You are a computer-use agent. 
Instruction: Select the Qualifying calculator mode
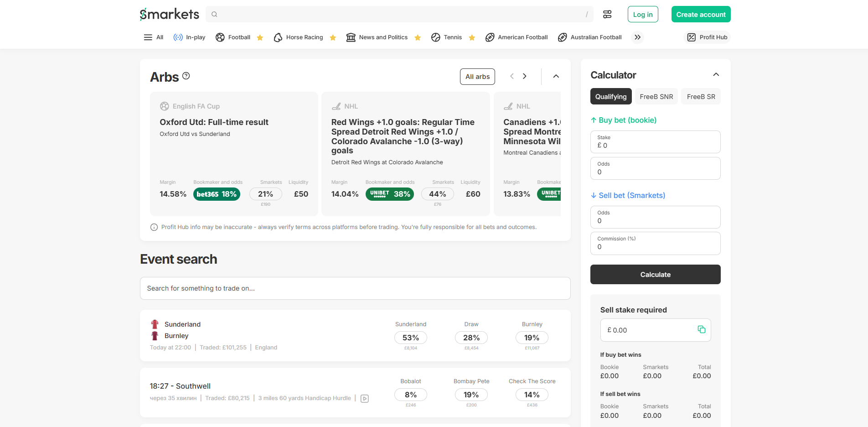point(610,96)
